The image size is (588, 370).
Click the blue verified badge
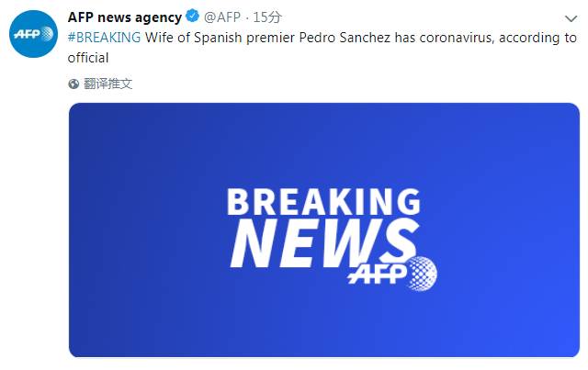point(193,17)
